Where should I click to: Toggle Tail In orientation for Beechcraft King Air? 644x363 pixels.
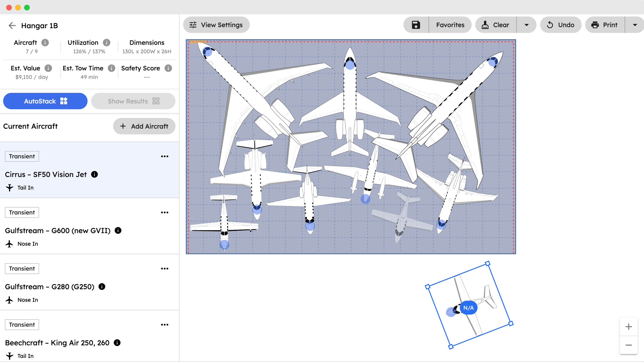point(19,356)
